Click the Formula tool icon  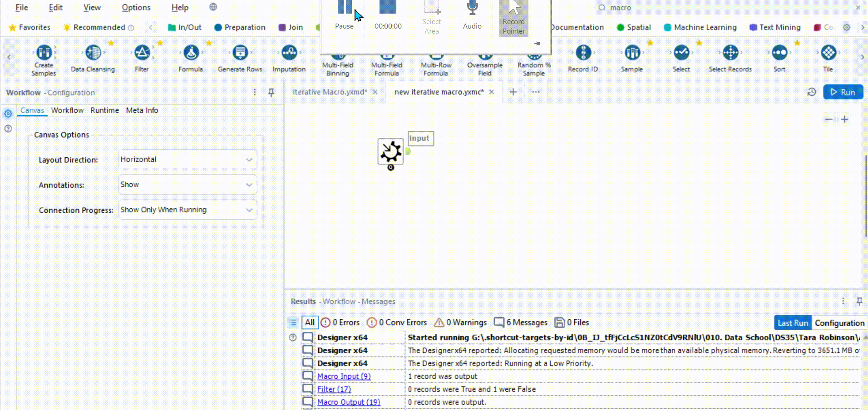191,53
